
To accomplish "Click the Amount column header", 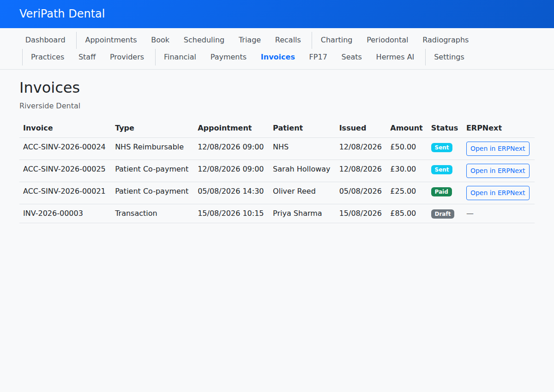I will coord(406,128).
